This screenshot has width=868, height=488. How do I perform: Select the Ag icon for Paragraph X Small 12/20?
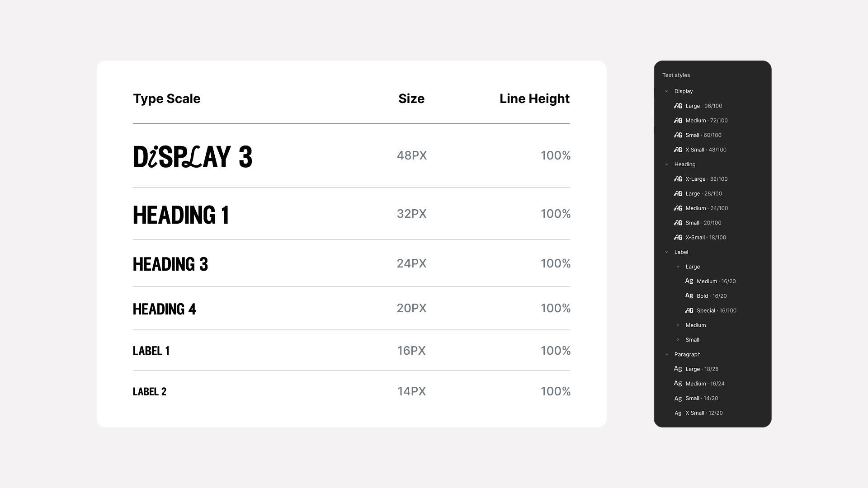[x=678, y=413]
